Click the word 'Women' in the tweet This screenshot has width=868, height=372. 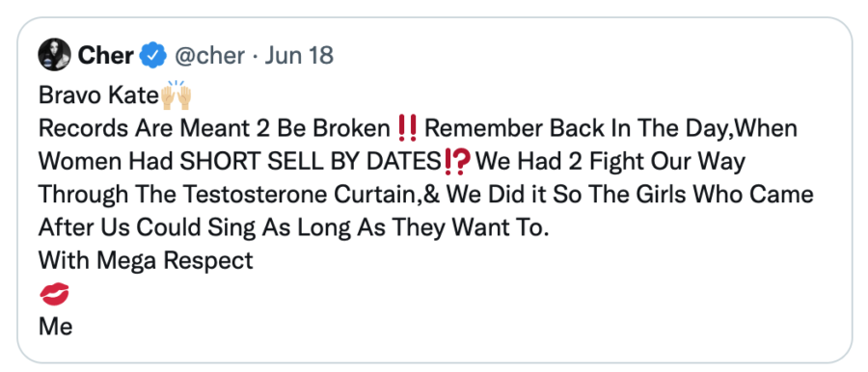point(81,162)
